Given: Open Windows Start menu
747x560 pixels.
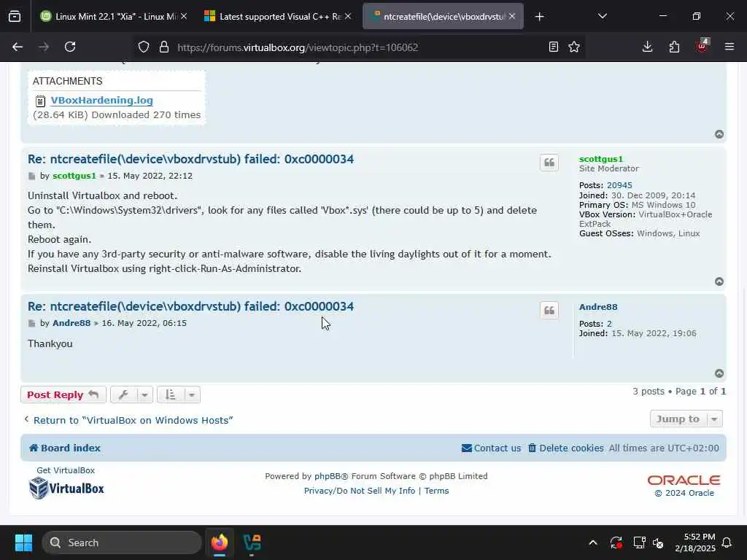Looking at the screenshot, I should pyautogui.click(x=23, y=542).
